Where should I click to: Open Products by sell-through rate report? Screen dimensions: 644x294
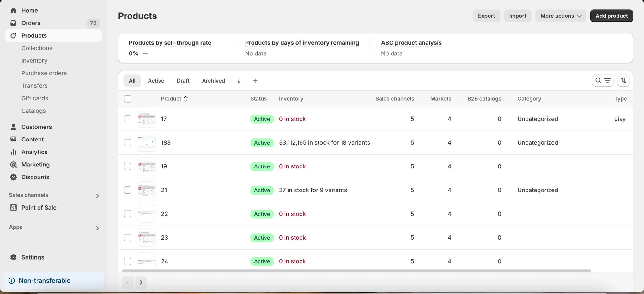pyautogui.click(x=170, y=43)
